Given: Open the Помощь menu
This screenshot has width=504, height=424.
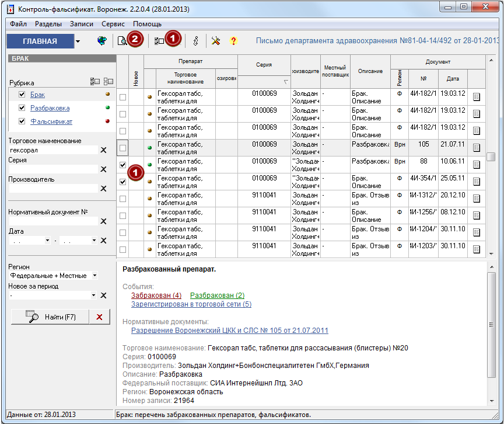Looking at the screenshot, I should [147, 24].
